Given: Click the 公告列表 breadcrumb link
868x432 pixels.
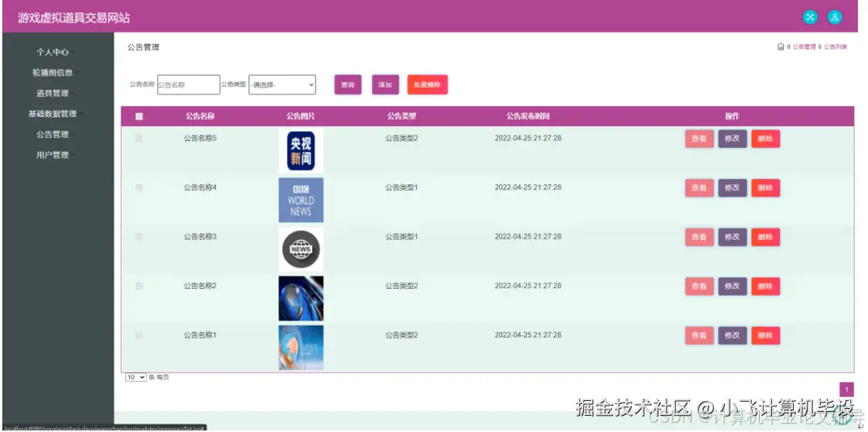Looking at the screenshot, I should pyautogui.click(x=836, y=47).
